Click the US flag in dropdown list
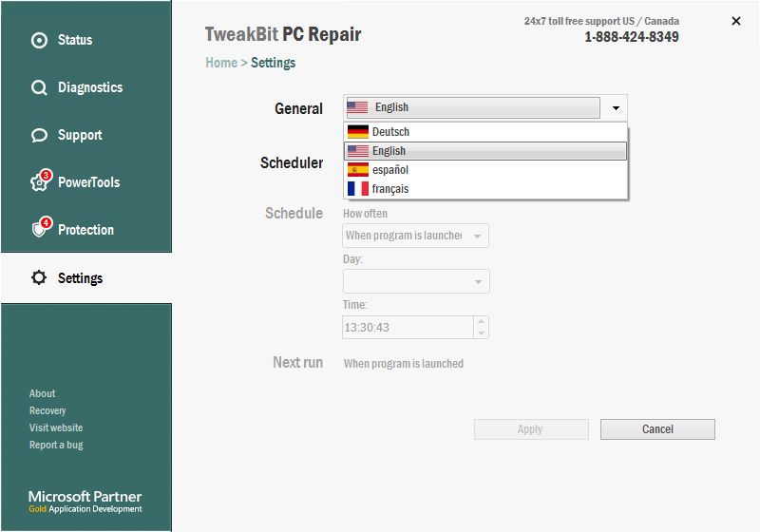 tap(358, 151)
